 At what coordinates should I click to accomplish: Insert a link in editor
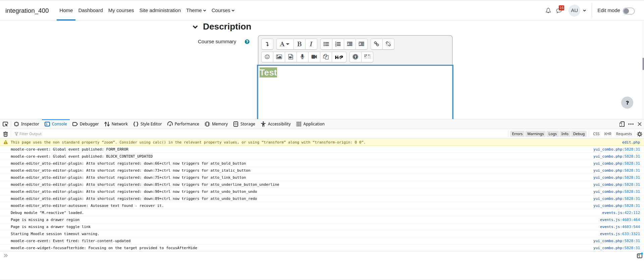click(x=376, y=44)
